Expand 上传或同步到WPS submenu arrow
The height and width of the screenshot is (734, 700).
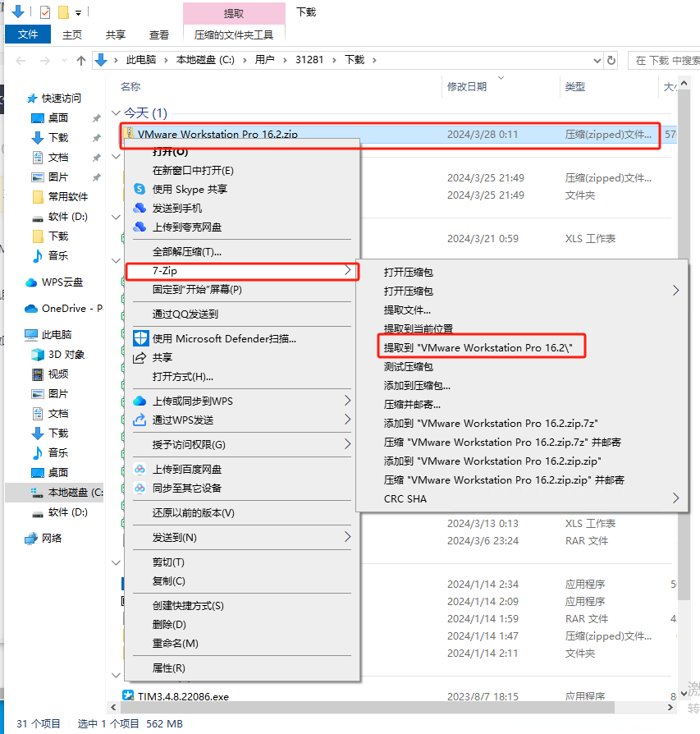coord(347,400)
